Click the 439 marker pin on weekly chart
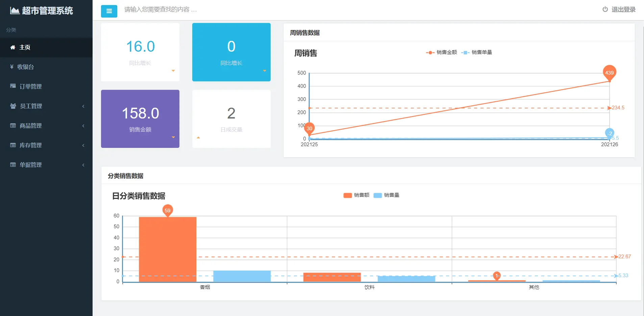The image size is (644, 316). 610,73
